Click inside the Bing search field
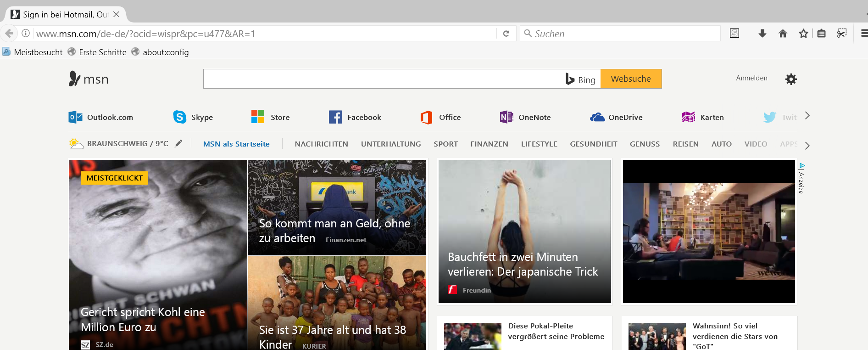 pos(383,79)
